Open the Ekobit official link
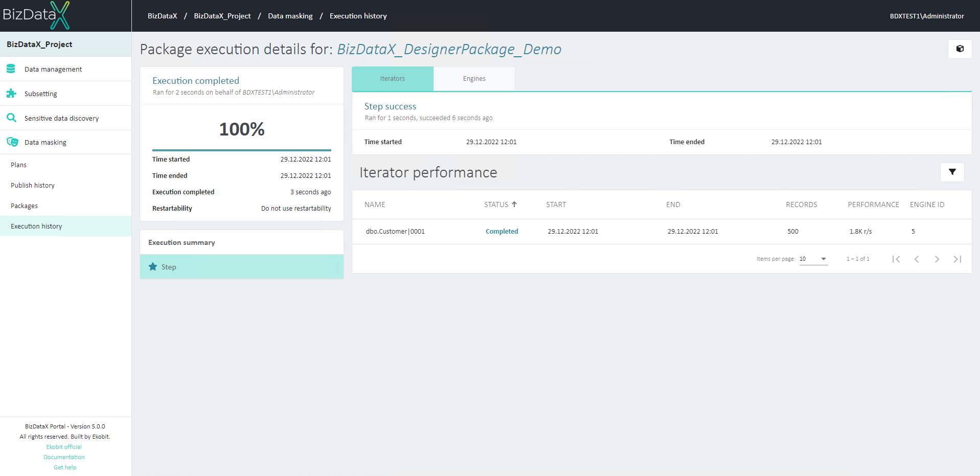This screenshot has width=980, height=476. (x=64, y=447)
